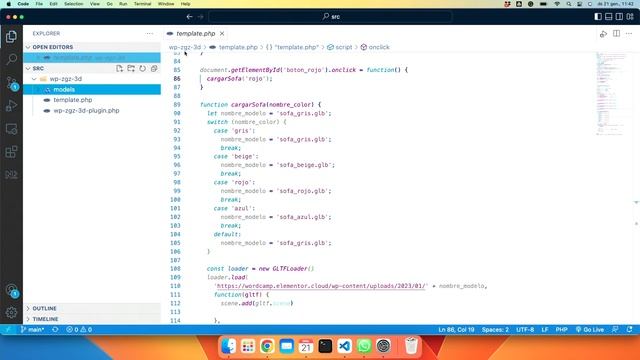Viewport: 640px width, 360px height.
Task: Open the Run and Debug view
Action: pos(11,106)
